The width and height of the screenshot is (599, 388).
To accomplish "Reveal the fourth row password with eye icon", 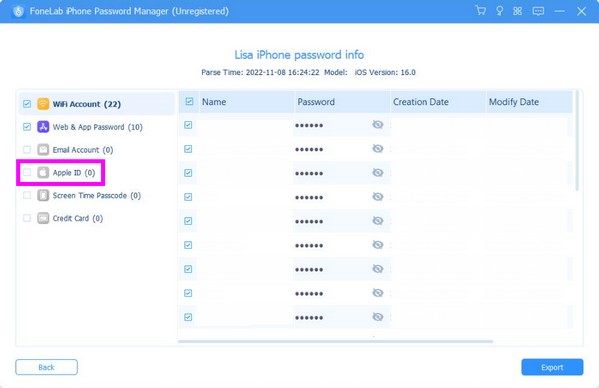I will (377, 197).
